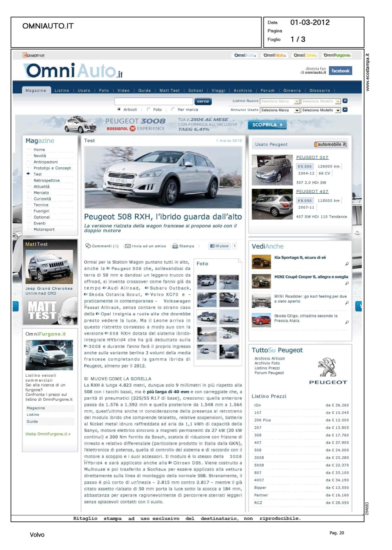Click the go arrow beside Annunci Usato model

pos(345,110)
